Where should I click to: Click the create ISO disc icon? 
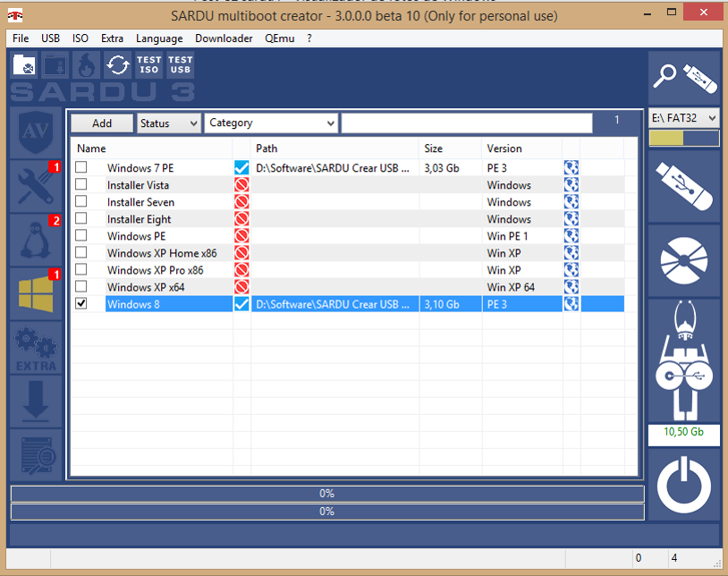click(684, 260)
